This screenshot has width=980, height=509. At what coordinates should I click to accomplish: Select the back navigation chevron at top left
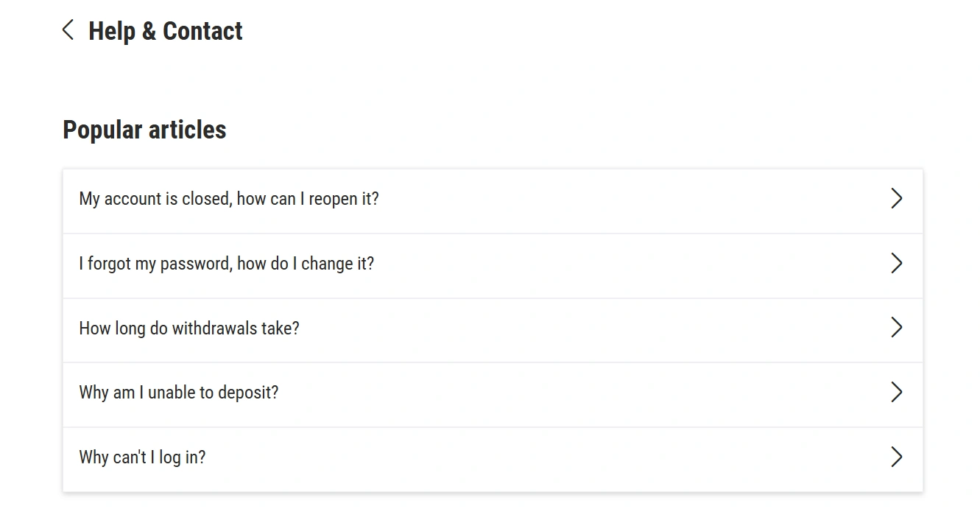pyautogui.click(x=67, y=29)
